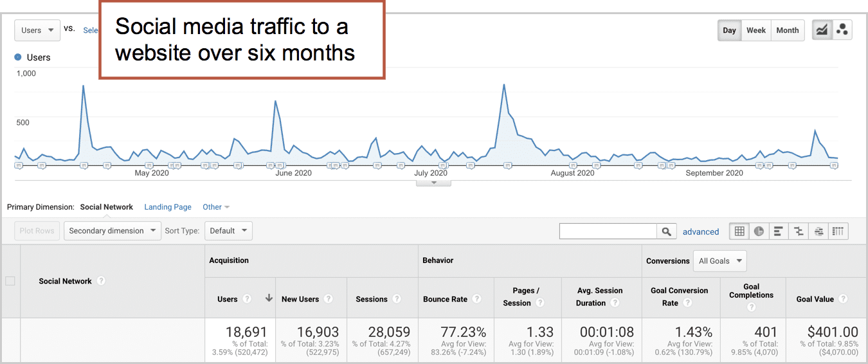This screenshot has width=868, height=364.
Task: Sort by the New Users column header
Action: click(x=300, y=299)
